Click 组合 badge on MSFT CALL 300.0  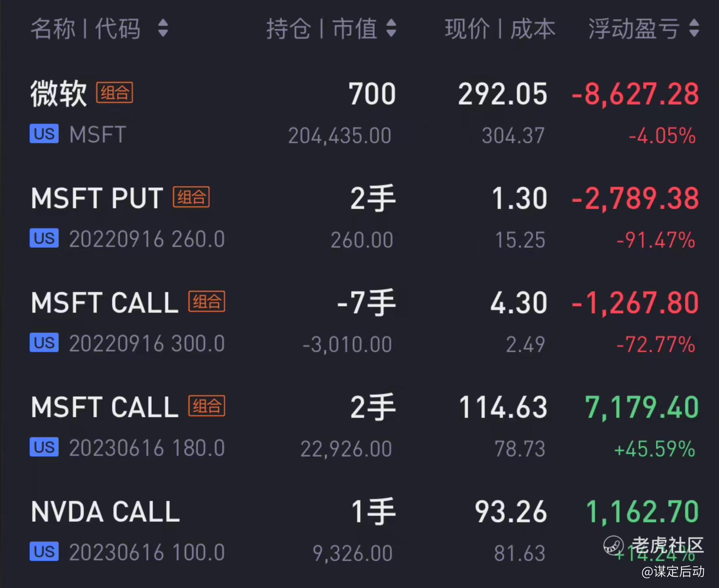click(x=207, y=301)
